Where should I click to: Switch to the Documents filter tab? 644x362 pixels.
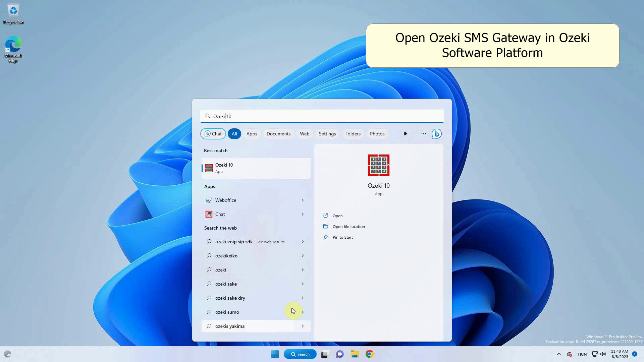tap(278, 134)
